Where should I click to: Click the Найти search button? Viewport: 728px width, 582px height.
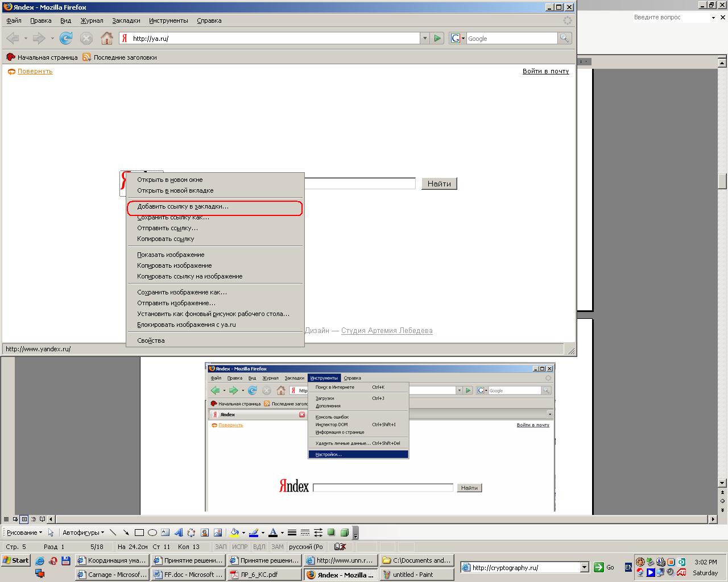(439, 184)
